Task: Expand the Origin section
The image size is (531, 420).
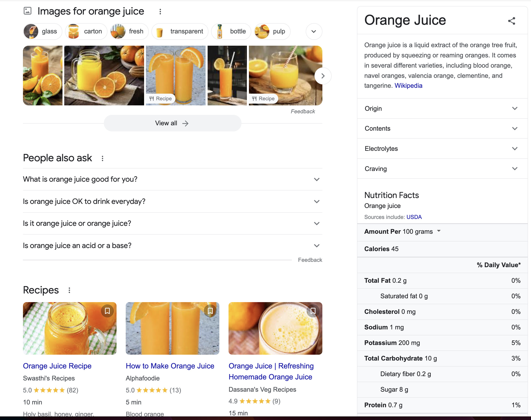Action: click(x=515, y=108)
